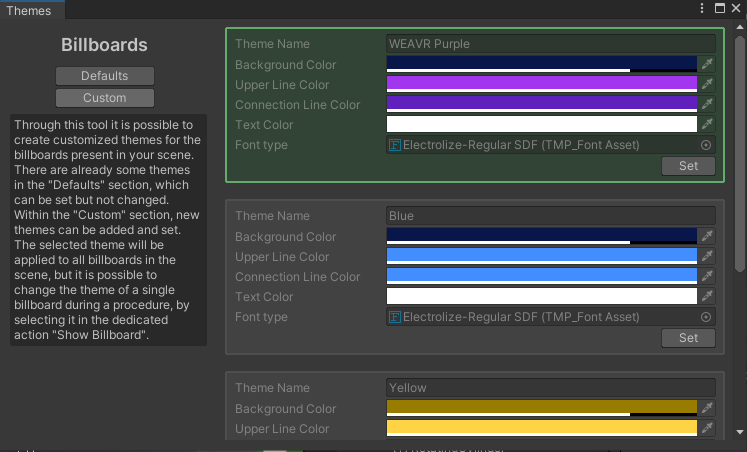Click the Font type label in Blue theme

coord(261,317)
